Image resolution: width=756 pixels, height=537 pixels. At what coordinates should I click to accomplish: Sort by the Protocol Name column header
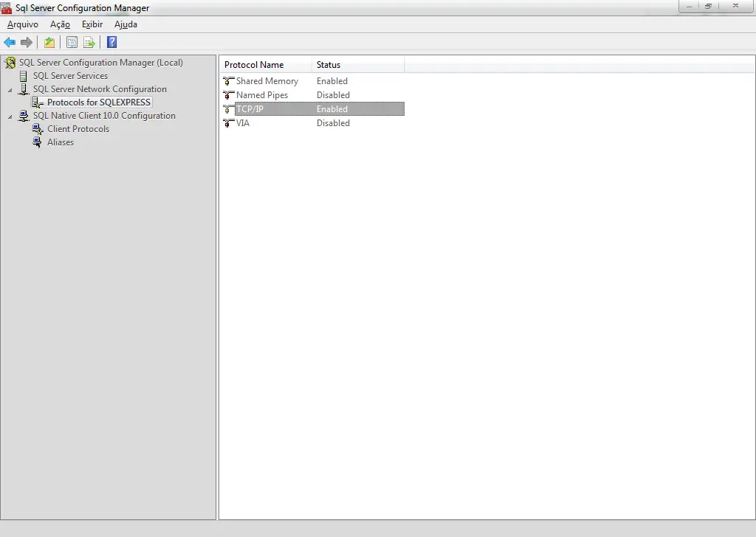[x=266, y=64]
